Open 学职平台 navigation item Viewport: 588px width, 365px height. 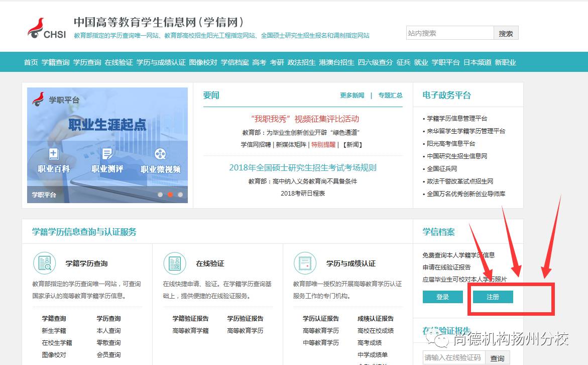[x=445, y=62]
